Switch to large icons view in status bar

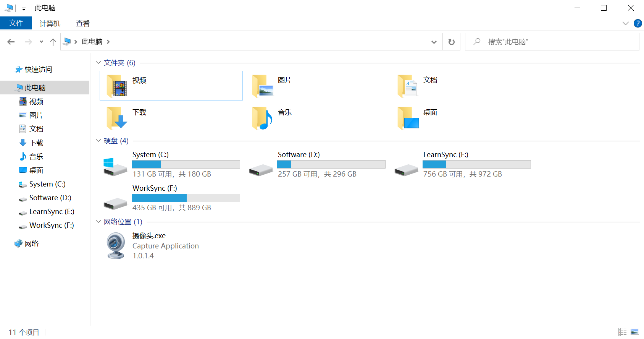point(635,332)
